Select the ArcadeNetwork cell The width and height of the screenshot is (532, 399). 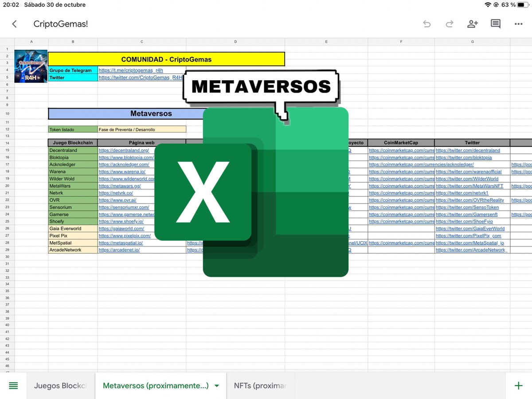click(x=73, y=250)
